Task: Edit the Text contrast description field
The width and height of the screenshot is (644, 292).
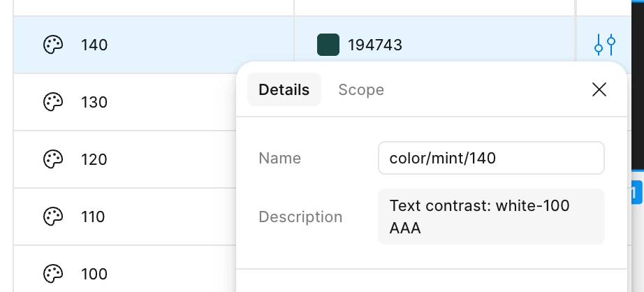Action: click(x=490, y=217)
